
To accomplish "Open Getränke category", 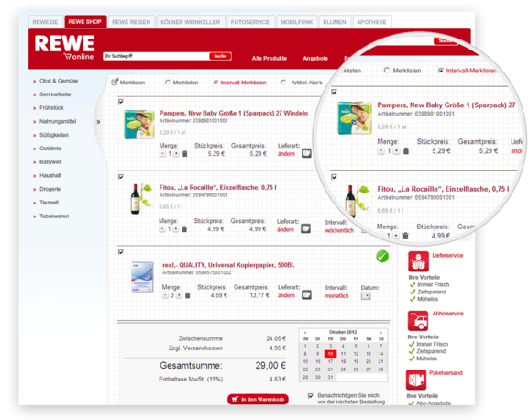I will (x=50, y=149).
